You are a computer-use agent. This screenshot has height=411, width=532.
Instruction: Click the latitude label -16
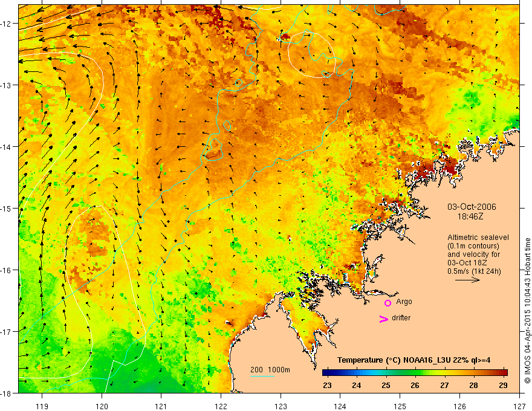click(7, 270)
